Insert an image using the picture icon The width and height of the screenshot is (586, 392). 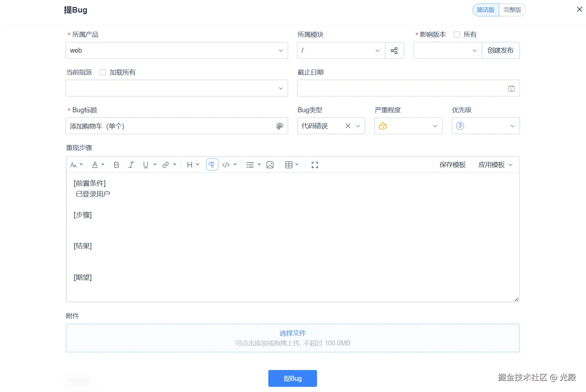pyautogui.click(x=270, y=165)
